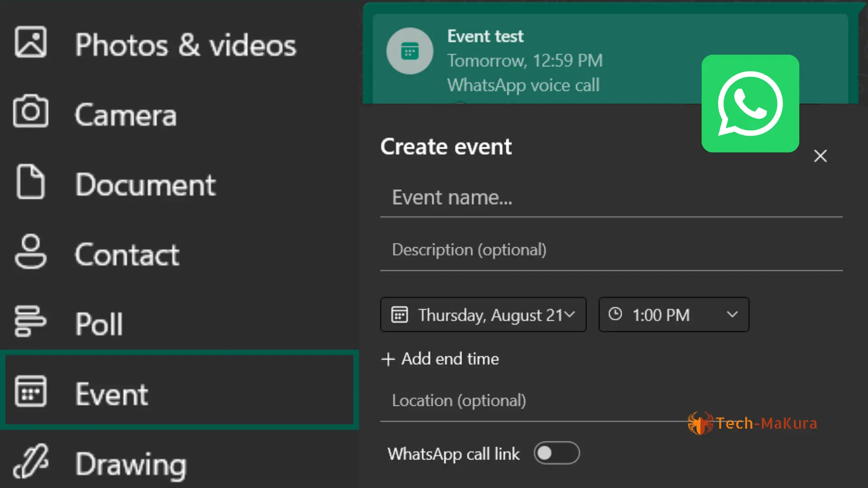Click the Poll bars icon

click(x=30, y=321)
